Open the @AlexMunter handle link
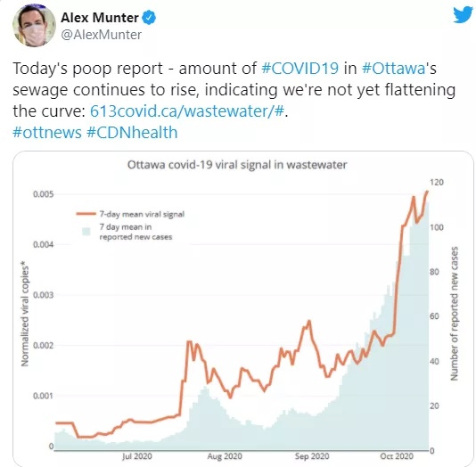Screen dimensions: 476x467 (x=101, y=35)
